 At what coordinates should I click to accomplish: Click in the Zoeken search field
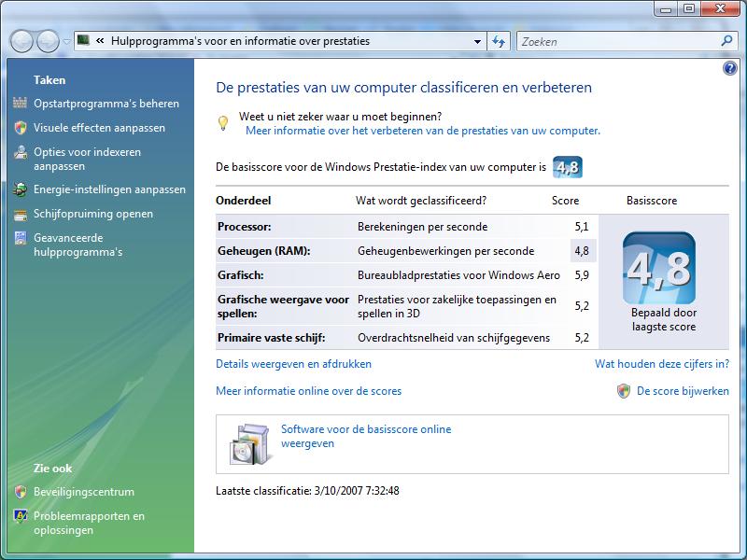pos(618,41)
